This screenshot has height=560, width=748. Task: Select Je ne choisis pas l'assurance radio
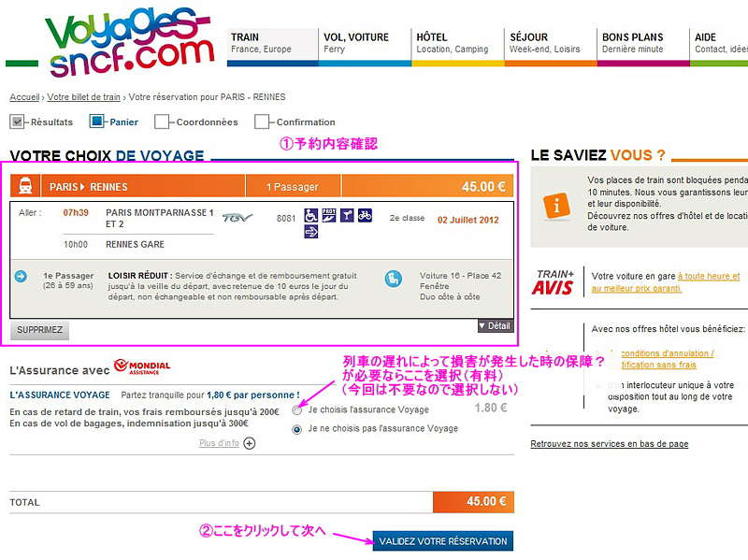tap(296, 430)
